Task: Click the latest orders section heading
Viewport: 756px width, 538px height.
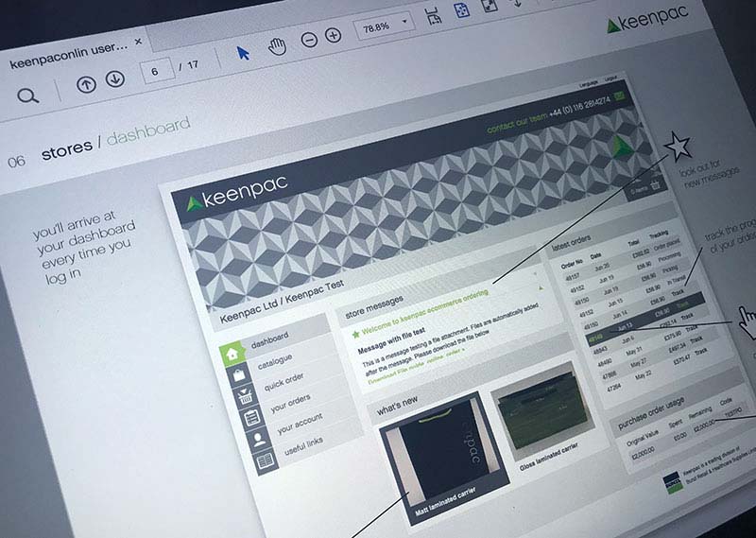Action: click(x=572, y=242)
